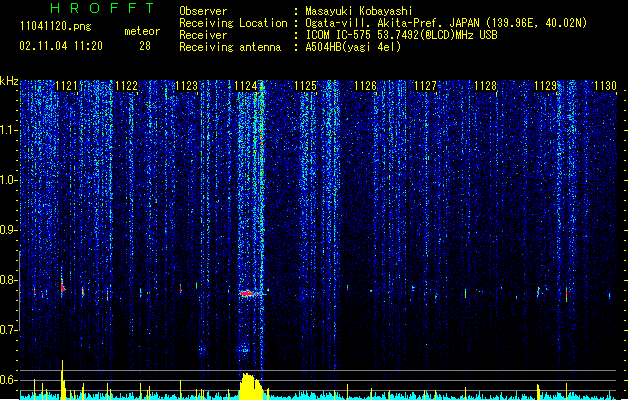Click the 1.1 kHz axis tick label
The image size is (629, 400).
point(8,130)
